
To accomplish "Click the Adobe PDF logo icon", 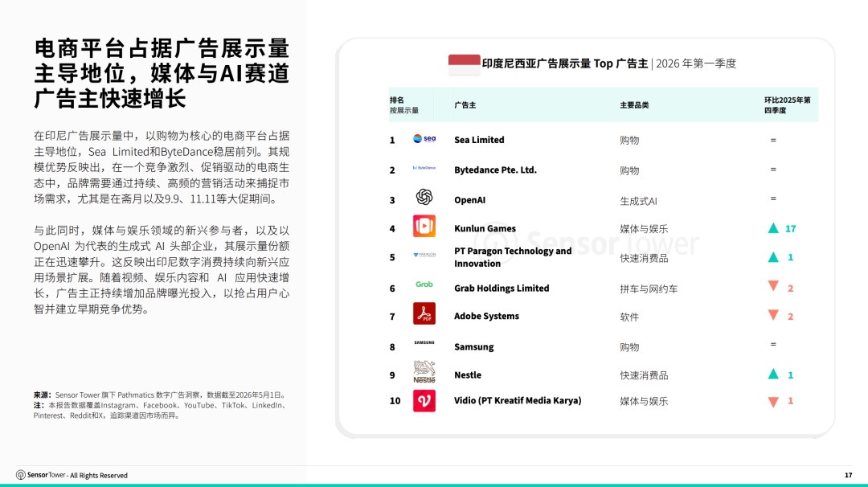I will 424,313.
